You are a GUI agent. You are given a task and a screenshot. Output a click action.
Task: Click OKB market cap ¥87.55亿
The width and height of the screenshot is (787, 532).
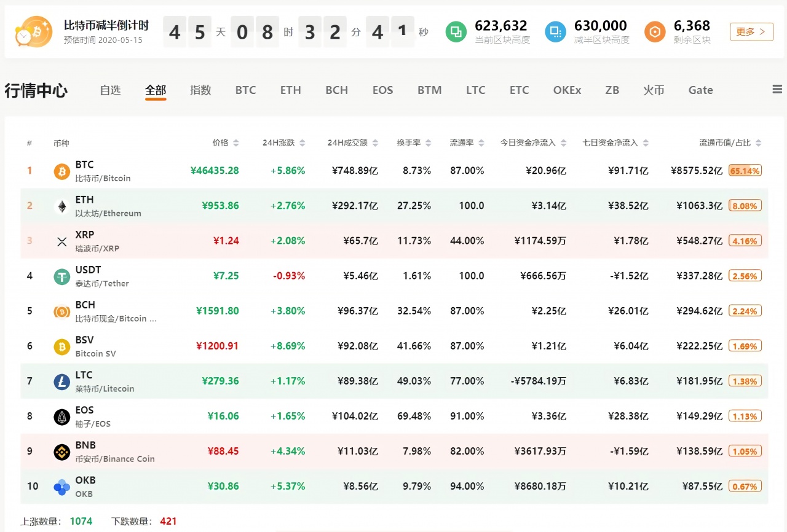tap(702, 486)
